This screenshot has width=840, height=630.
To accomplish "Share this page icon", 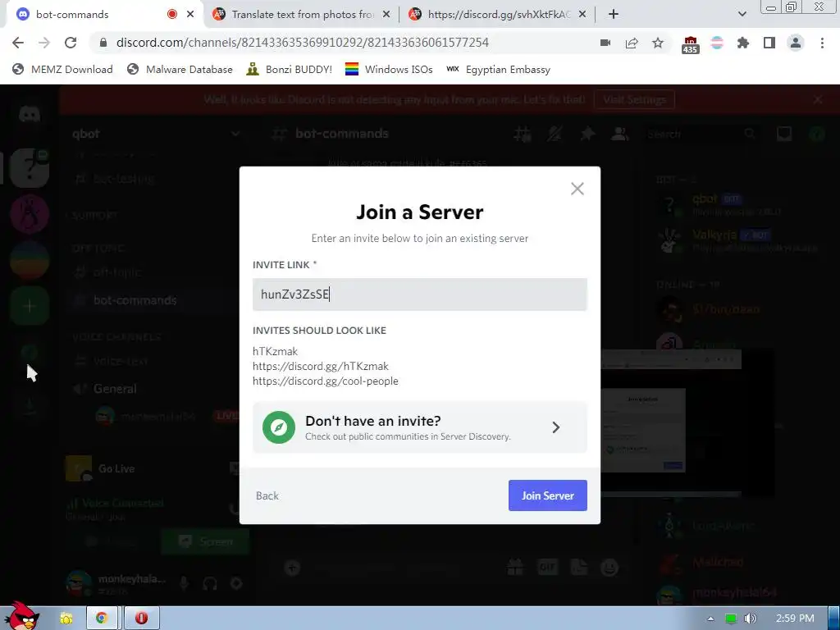I will click(x=632, y=43).
